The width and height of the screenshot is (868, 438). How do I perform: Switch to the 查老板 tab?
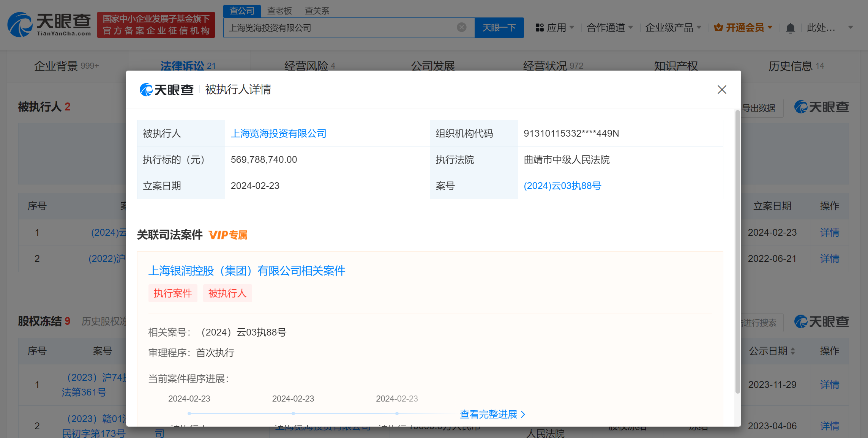(x=279, y=10)
